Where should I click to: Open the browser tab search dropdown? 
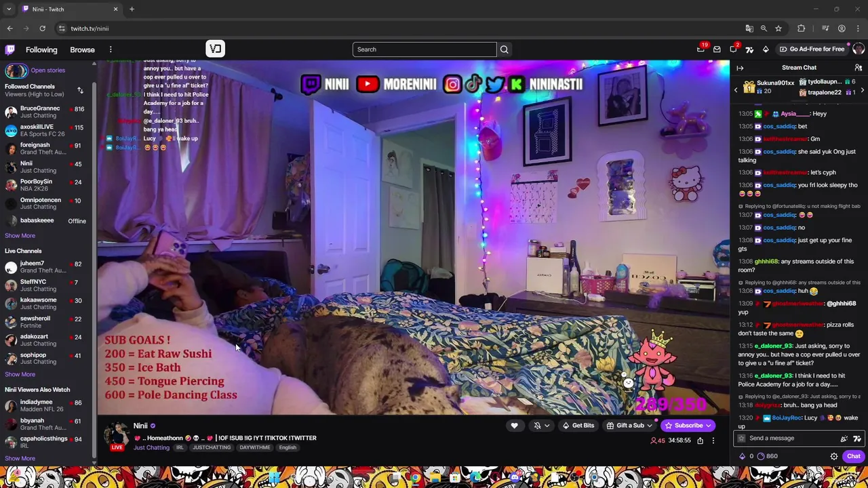click(x=9, y=9)
